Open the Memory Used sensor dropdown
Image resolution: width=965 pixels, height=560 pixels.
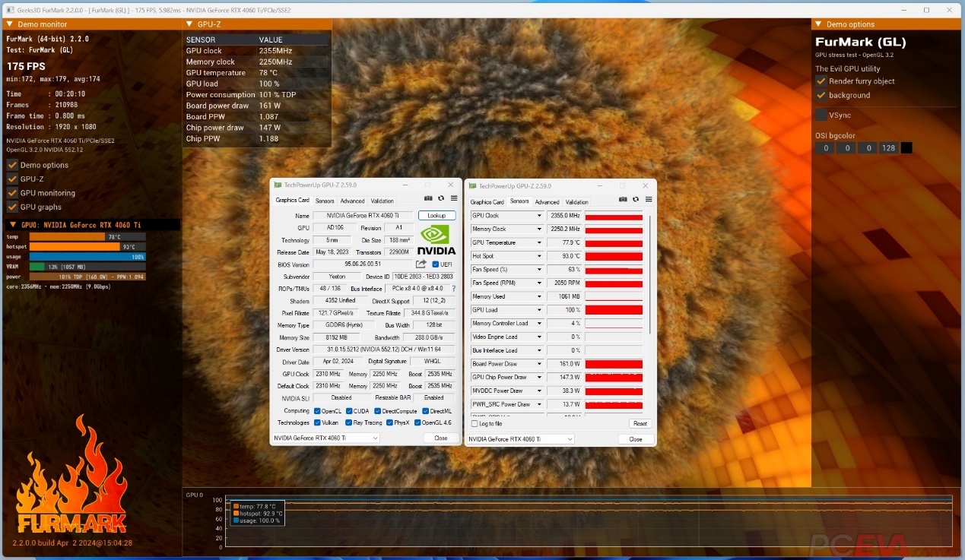click(539, 296)
